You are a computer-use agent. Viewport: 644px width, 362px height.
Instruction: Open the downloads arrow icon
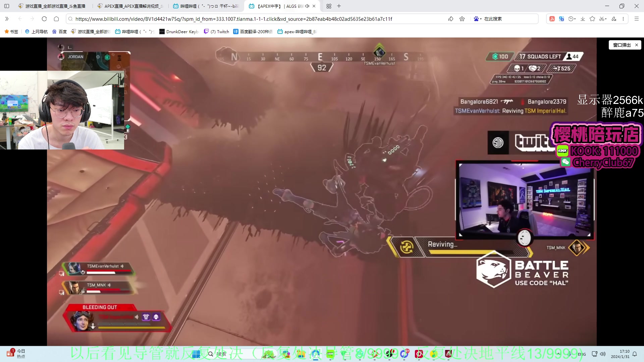point(583,19)
